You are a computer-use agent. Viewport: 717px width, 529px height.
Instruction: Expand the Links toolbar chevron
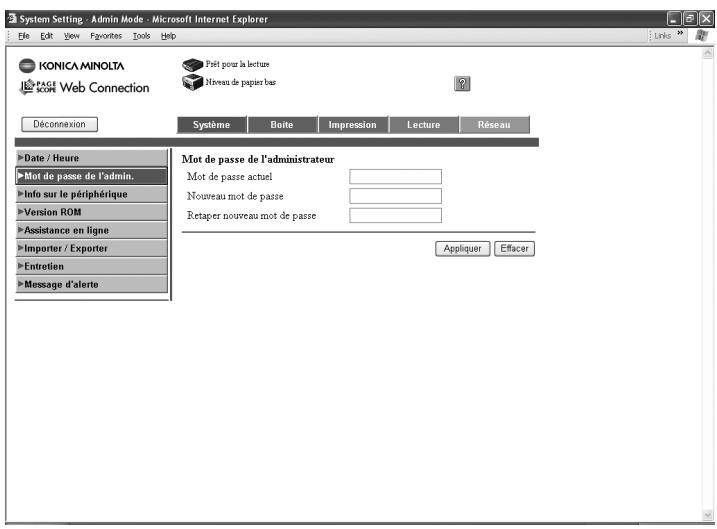[x=680, y=33]
